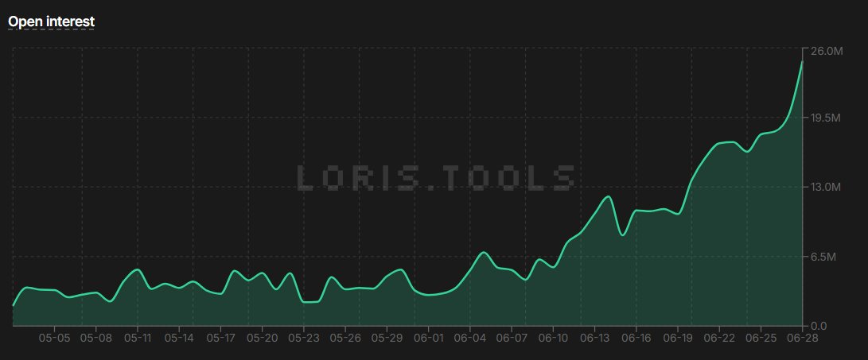Click the 05-20 date label
This screenshot has width=868, height=360.
[x=262, y=337]
